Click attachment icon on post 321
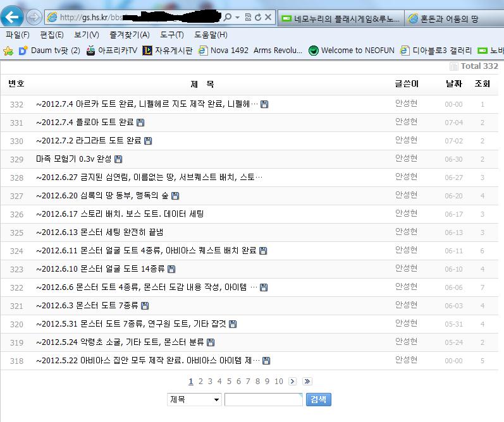Viewport: 504px width, 422px height. click(x=145, y=306)
